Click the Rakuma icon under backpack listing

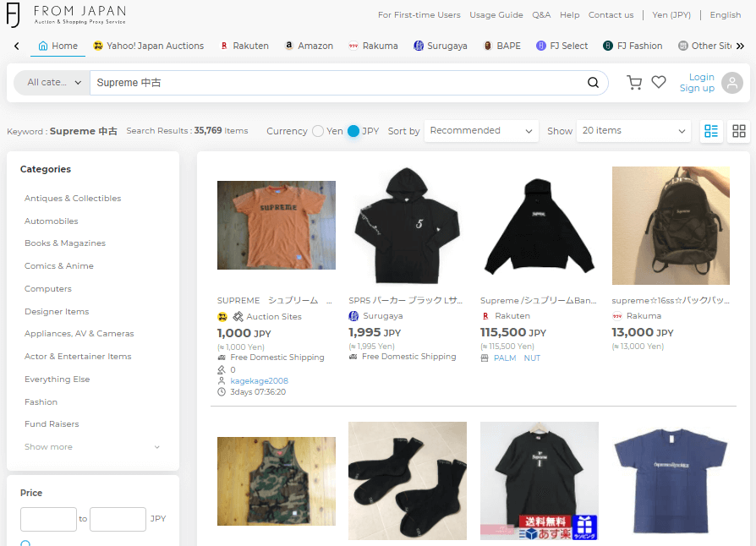(x=617, y=316)
